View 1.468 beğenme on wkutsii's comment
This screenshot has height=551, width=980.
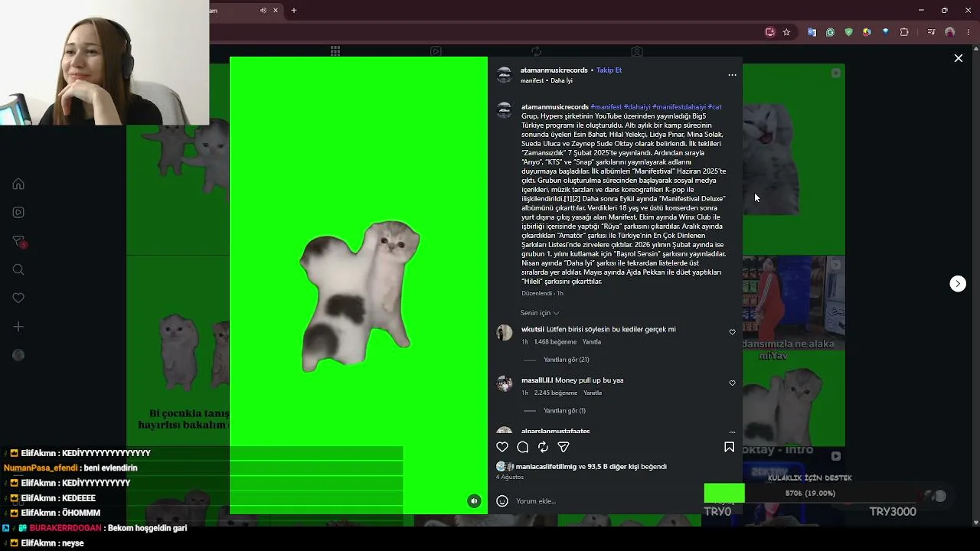click(x=556, y=342)
